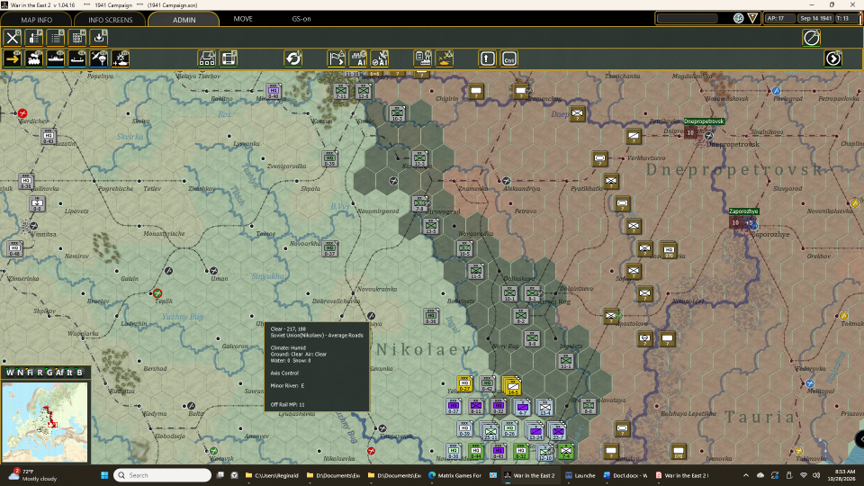
Task: Toggle the R nation filter on minimap
Action: tap(40, 372)
